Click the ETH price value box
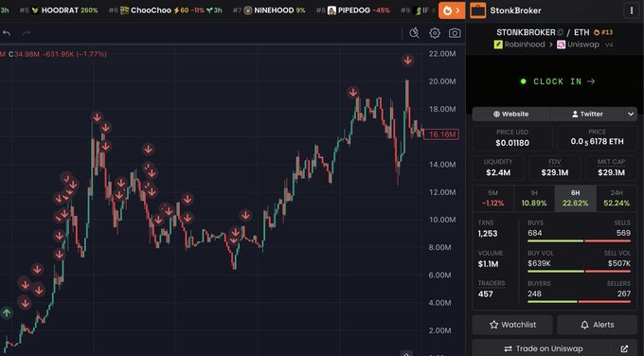 (597, 138)
